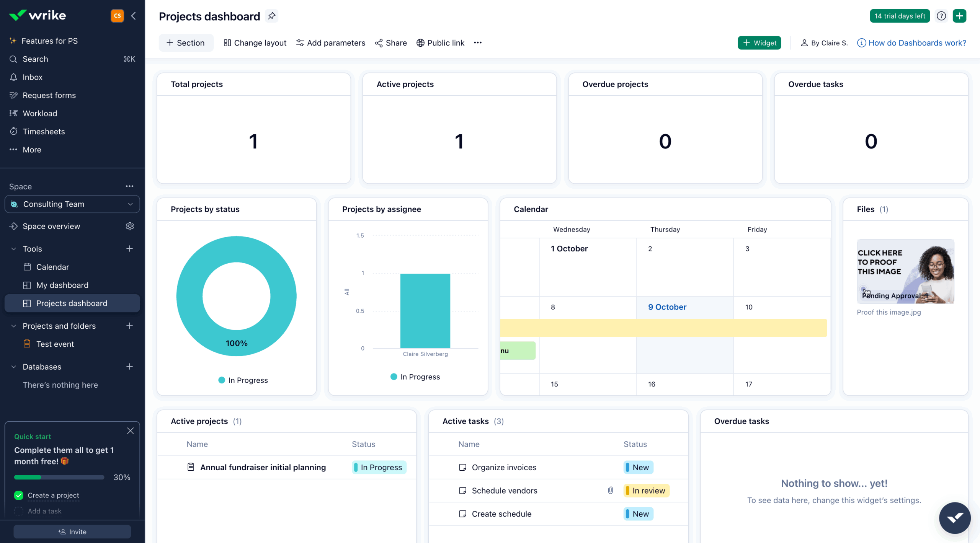Open Space overview settings gear
980x543 pixels.
pos(129,226)
